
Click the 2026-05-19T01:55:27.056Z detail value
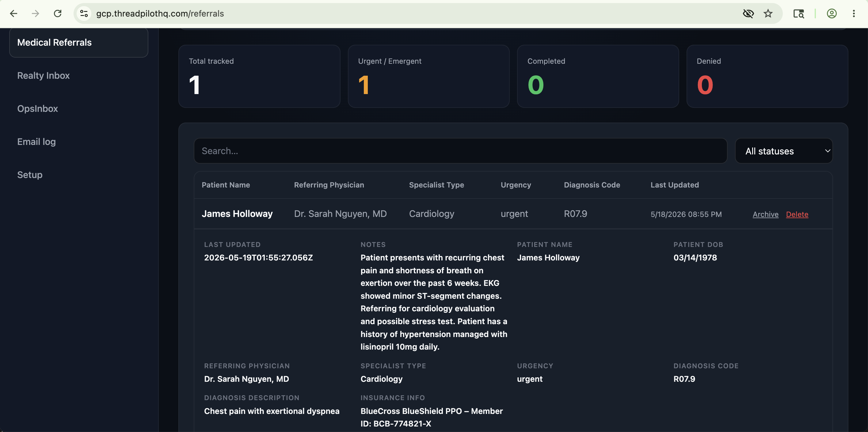[x=258, y=258]
